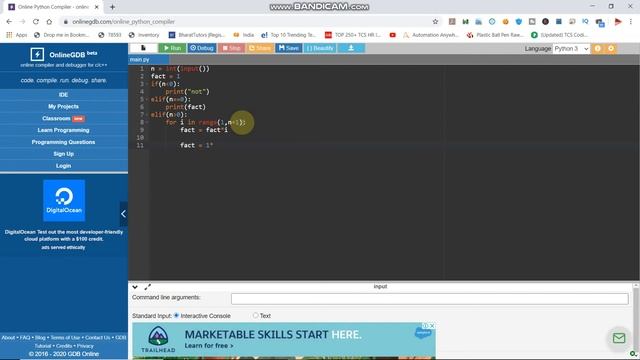Click the OnlineGDB lightning logo
The height and width of the screenshot is (360, 640).
tap(37, 54)
